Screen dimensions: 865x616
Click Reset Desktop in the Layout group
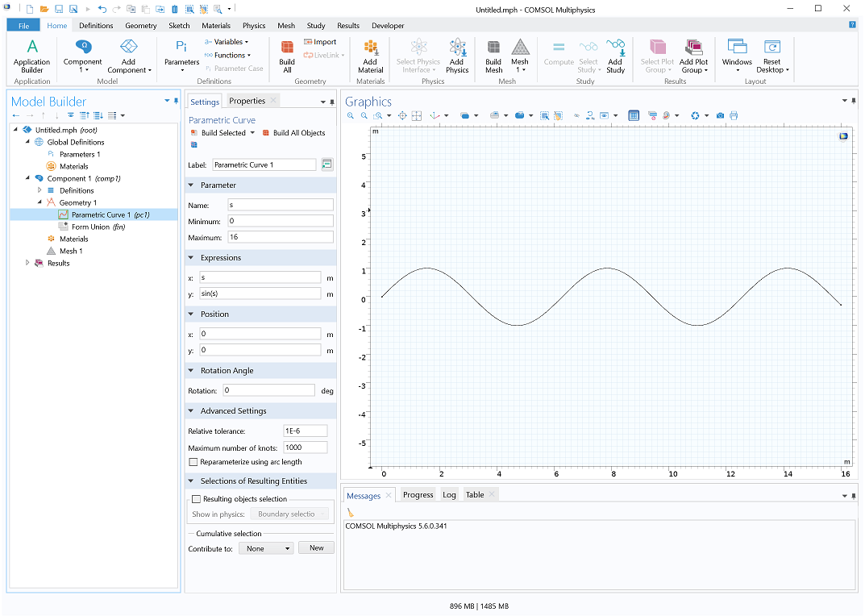click(772, 56)
